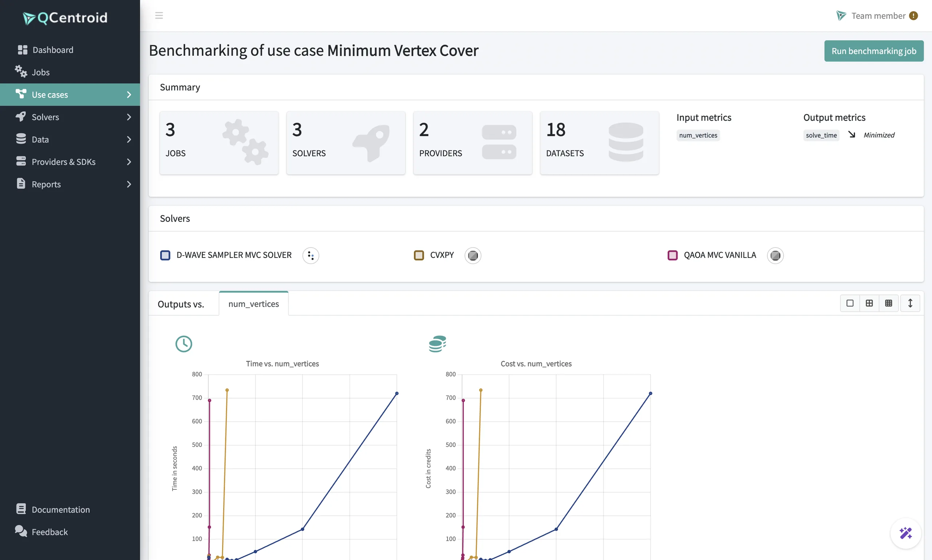Click the coins icon above Cost chart
The height and width of the screenshot is (560, 932).
437,344
